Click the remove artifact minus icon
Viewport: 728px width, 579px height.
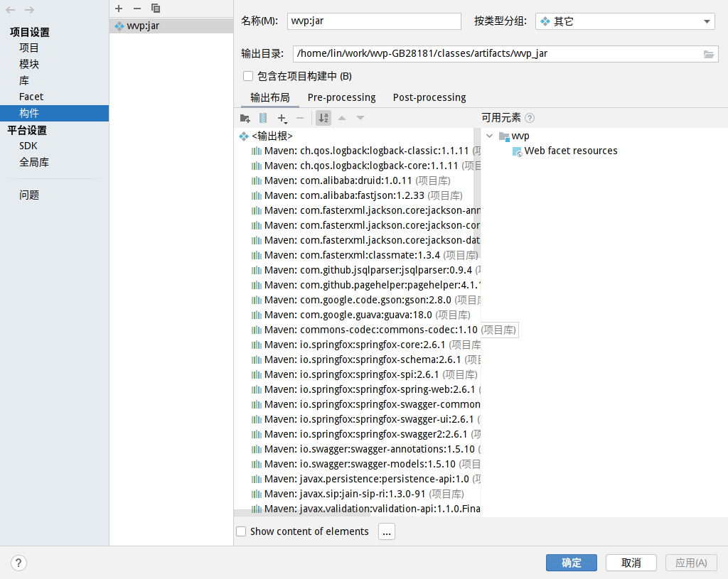pyautogui.click(x=137, y=9)
